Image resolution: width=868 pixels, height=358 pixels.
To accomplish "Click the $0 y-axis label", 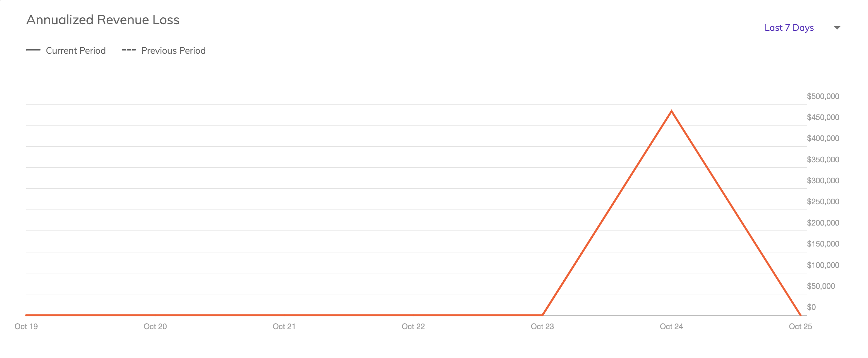I will click(x=811, y=308).
